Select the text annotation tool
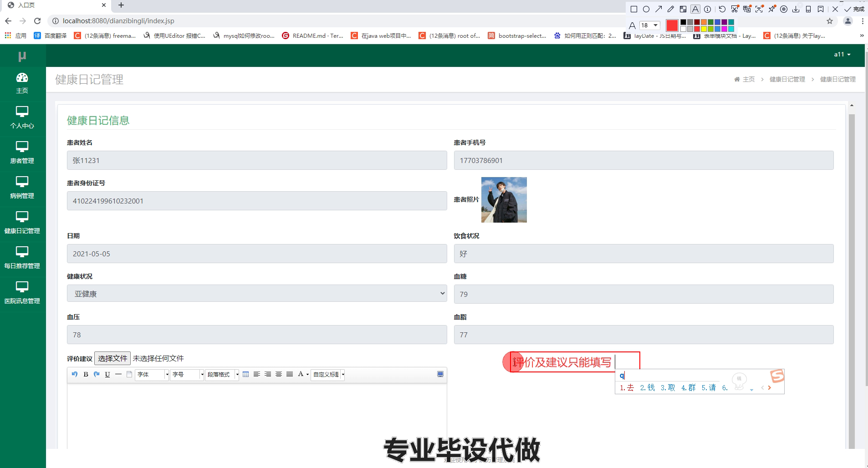The height and width of the screenshot is (468, 868). [695, 9]
